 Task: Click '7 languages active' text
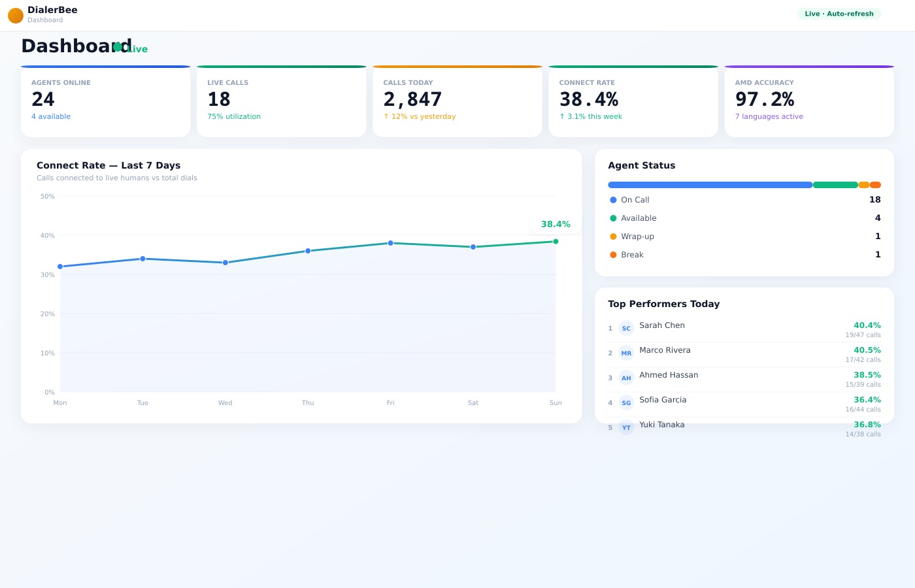click(769, 116)
